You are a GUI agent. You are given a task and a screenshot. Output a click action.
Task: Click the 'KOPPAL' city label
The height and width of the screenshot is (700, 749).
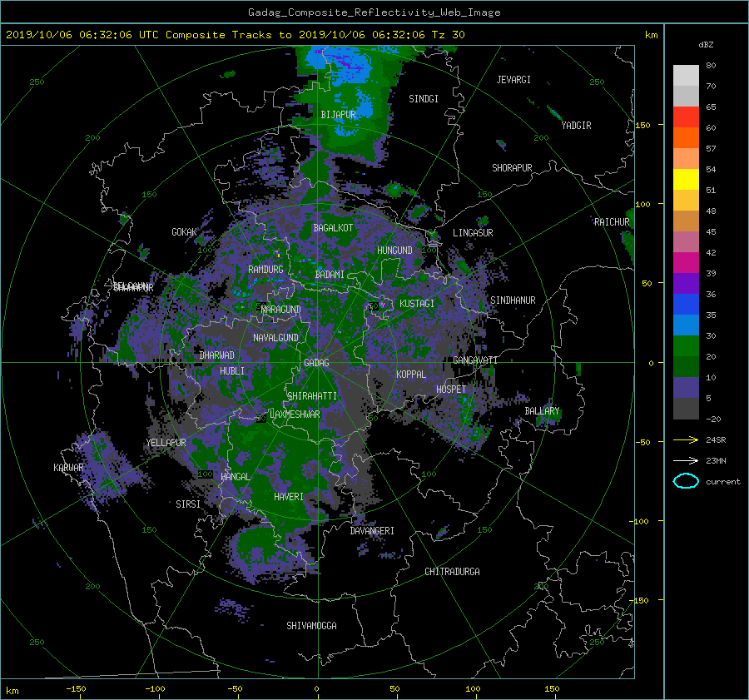point(411,375)
